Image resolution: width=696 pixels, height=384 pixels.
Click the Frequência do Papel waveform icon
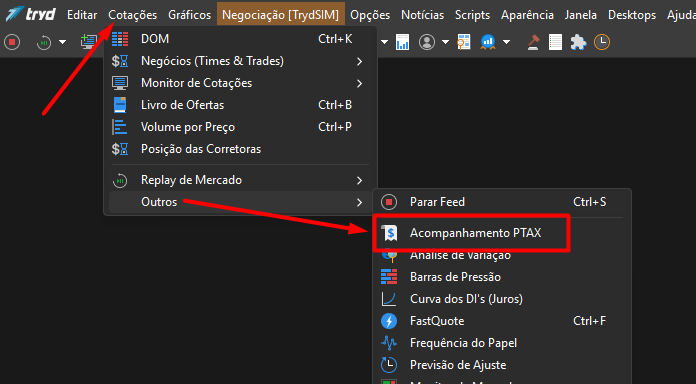389,343
